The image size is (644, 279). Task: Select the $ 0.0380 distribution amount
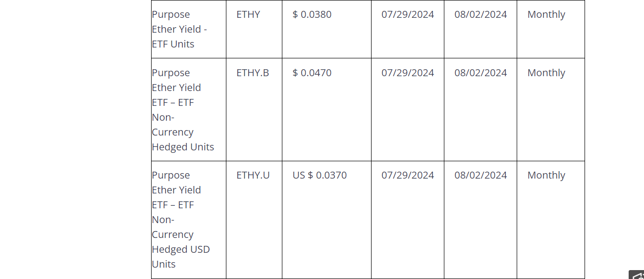click(312, 15)
